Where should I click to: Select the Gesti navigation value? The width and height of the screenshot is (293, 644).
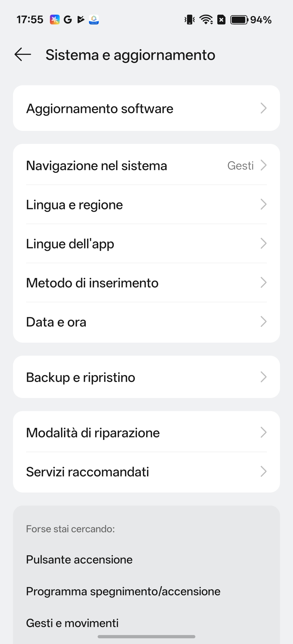pyautogui.click(x=240, y=166)
